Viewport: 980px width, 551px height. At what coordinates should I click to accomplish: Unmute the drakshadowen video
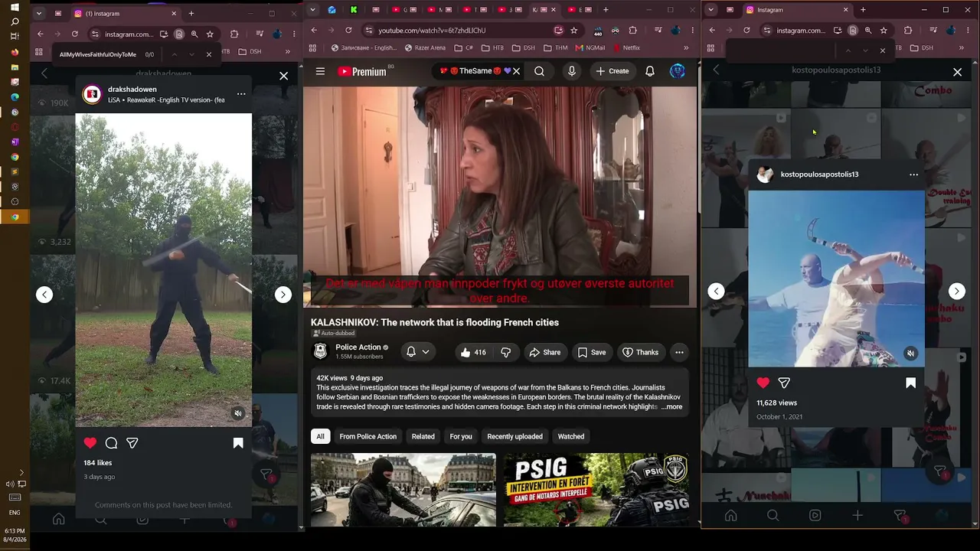238,413
